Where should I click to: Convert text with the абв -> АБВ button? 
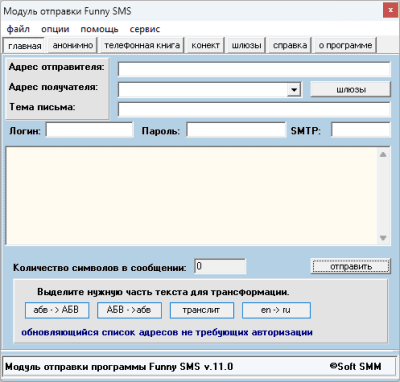coord(57,310)
